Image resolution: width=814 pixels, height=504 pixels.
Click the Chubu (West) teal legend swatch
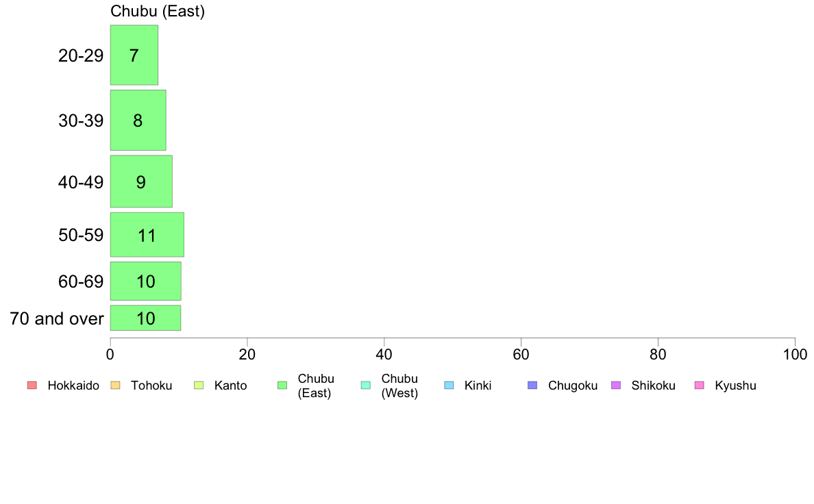coord(365,385)
